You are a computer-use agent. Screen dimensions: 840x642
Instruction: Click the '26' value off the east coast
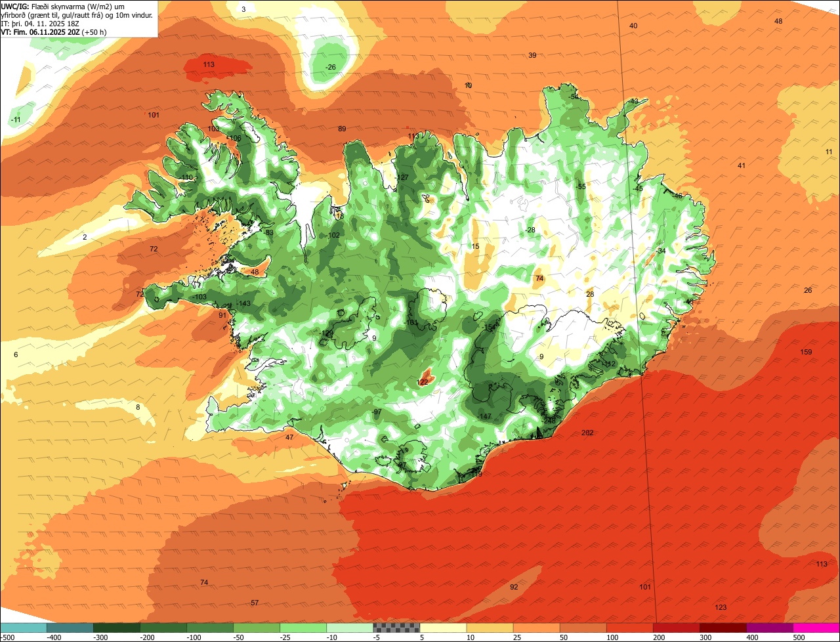tap(808, 291)
